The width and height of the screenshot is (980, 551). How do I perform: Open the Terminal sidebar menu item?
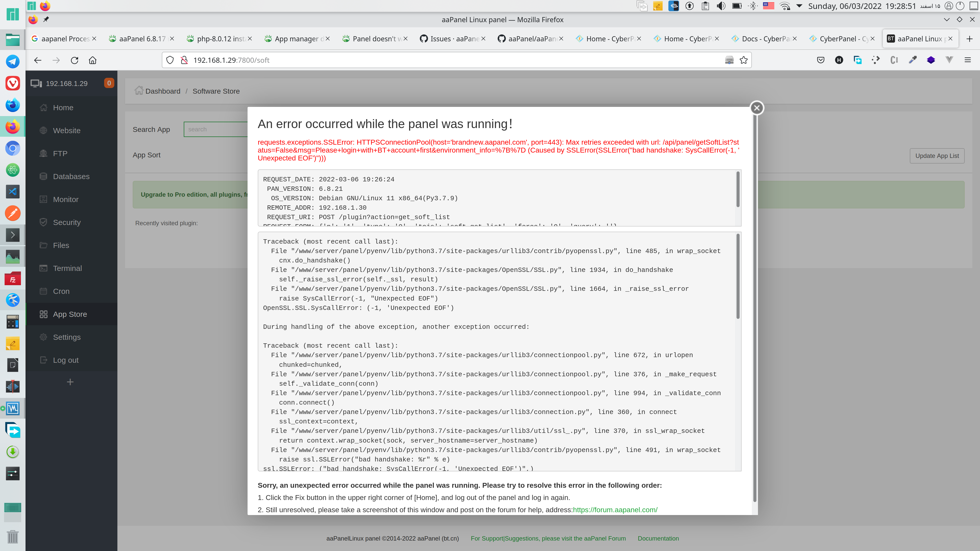67,268
